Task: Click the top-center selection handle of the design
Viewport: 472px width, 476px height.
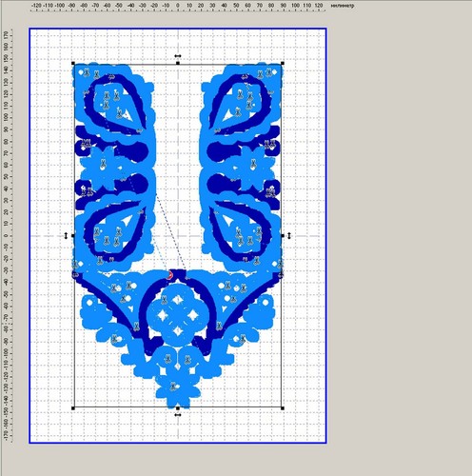Action: [x=178, y=63]
